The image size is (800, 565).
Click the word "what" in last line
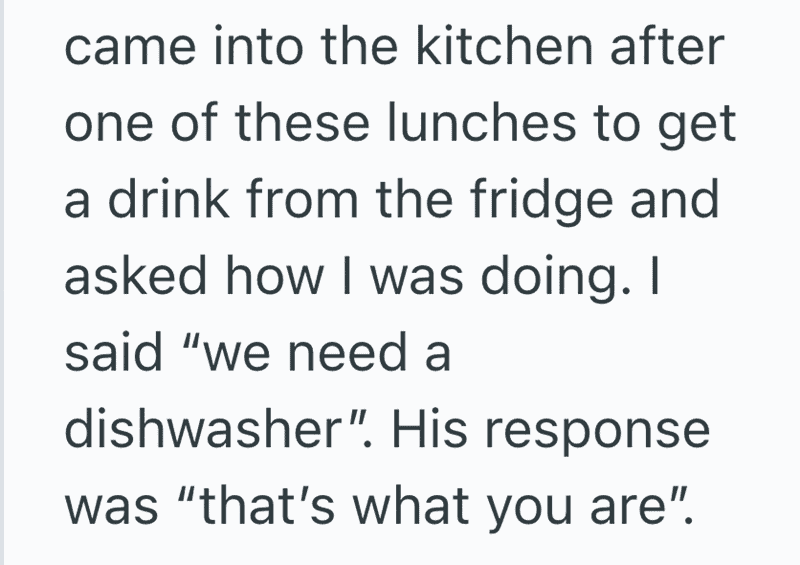click(x=411, y=505)
